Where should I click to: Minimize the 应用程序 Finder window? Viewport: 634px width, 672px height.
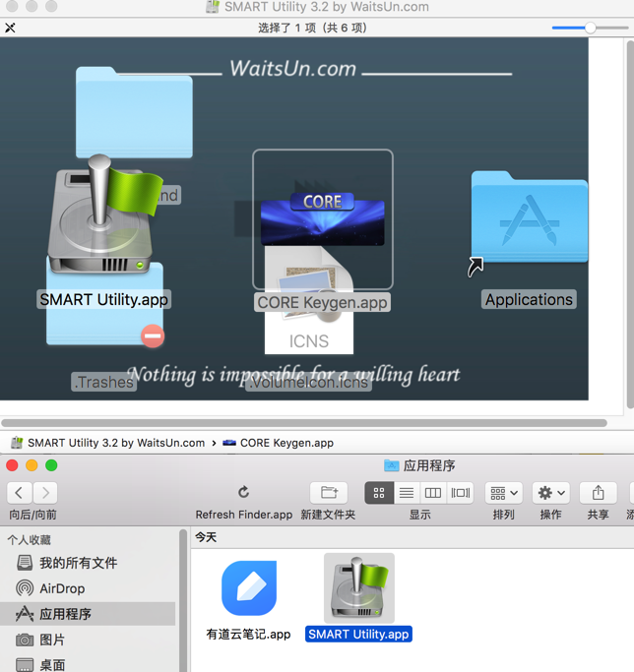[x=32, y=465]
